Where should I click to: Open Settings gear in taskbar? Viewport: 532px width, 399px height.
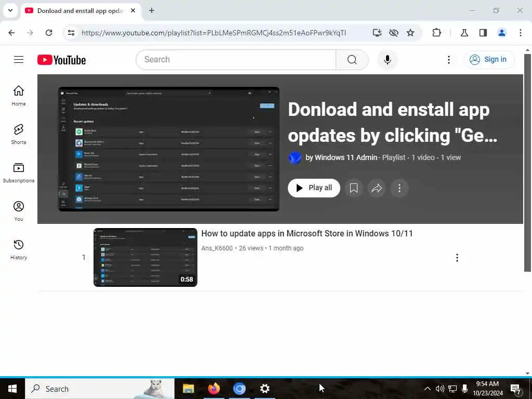(x=264, y=389)
